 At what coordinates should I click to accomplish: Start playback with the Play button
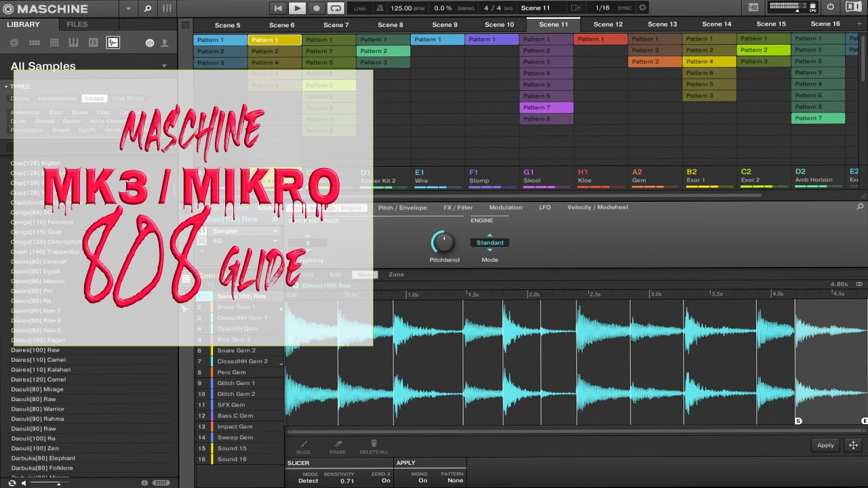[x=297, y=8]
